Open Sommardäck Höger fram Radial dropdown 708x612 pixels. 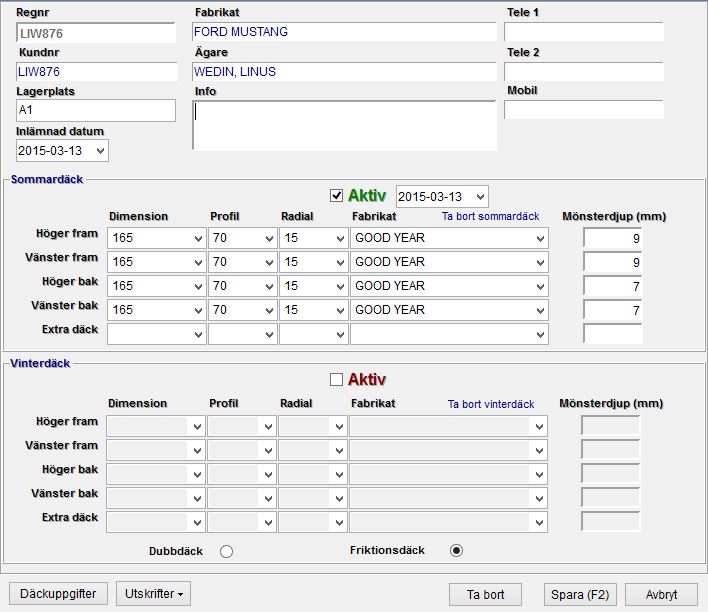340,238
